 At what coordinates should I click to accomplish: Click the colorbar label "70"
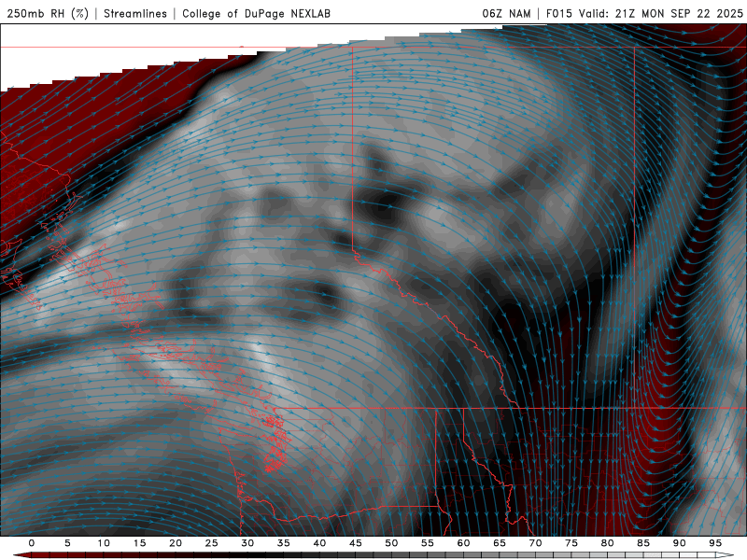click(535, 543)
